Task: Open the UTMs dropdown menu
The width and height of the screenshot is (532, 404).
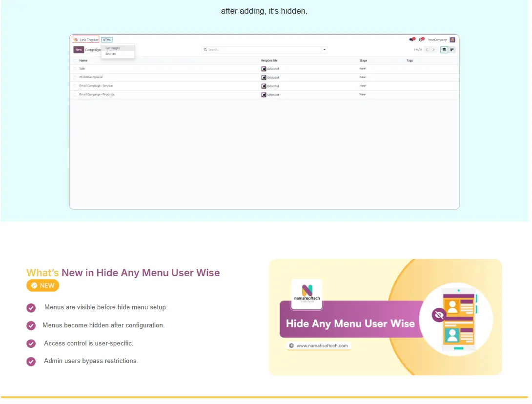Action: [x=107, y=40]
